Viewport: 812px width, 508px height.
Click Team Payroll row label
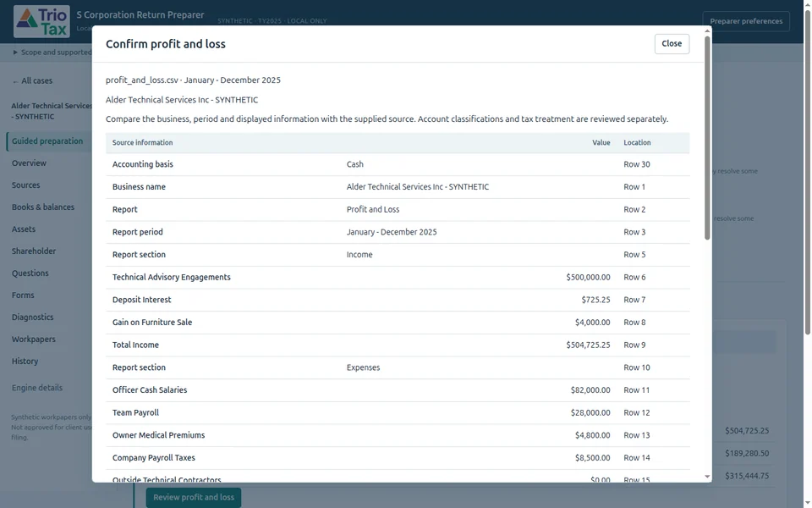(135, 412)
